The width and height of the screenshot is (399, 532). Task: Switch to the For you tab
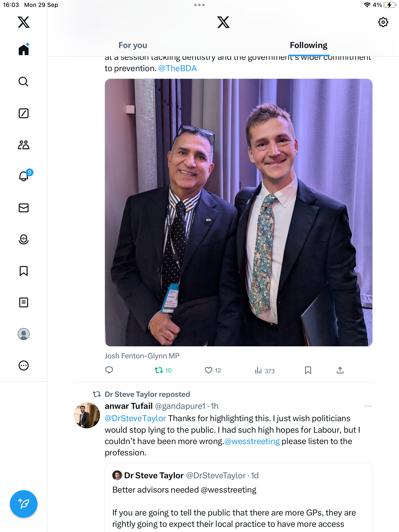(133, 45)
